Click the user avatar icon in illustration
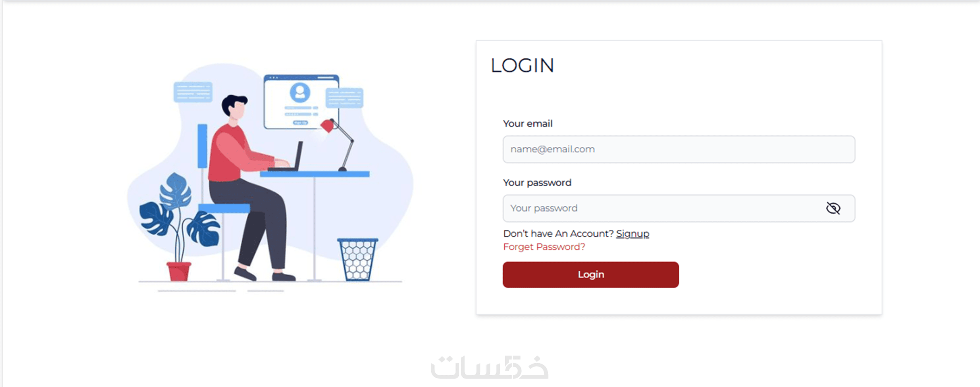Image resolution: width=980 pixels, height=387 pixels. [x=300, y=93]
